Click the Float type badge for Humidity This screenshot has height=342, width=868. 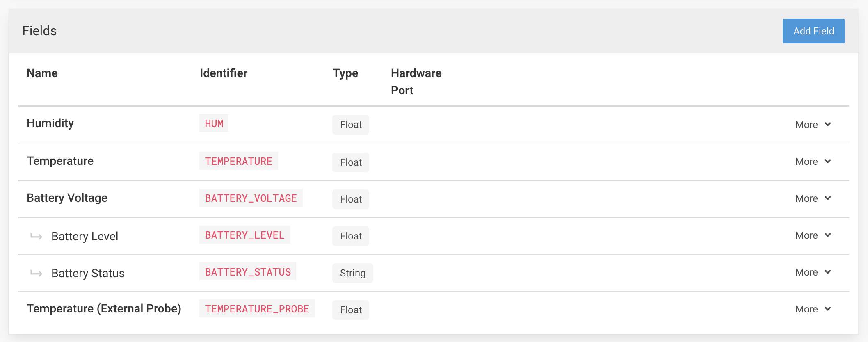coord(351,125)
